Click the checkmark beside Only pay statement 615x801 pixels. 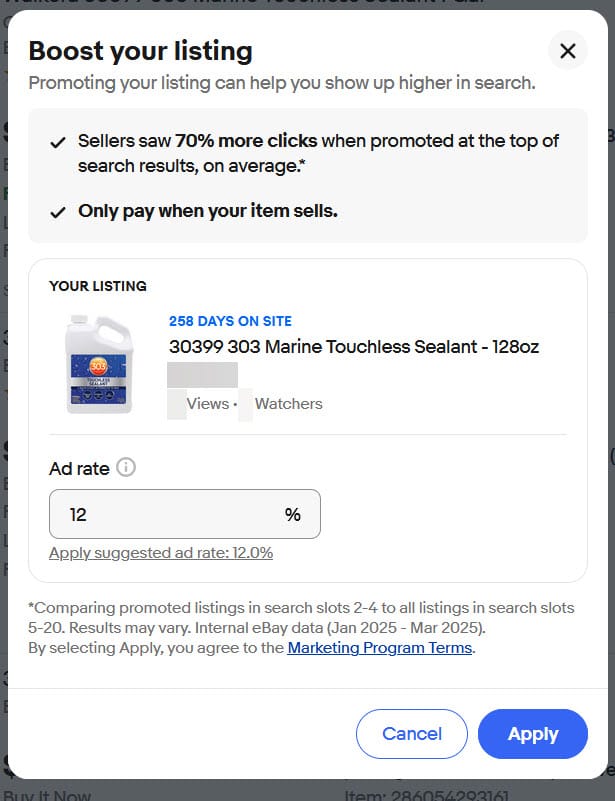58,212
